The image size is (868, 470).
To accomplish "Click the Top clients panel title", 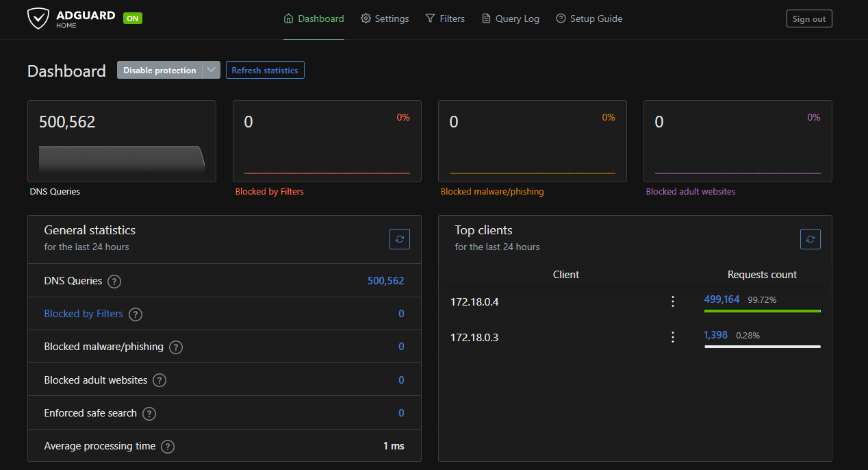I will click(483, 230).
